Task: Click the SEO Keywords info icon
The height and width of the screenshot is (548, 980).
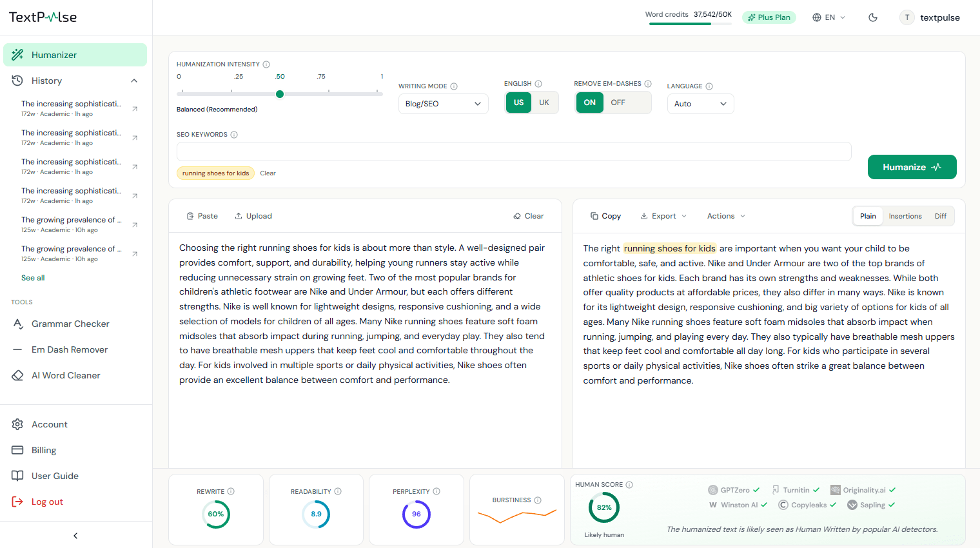Action: click(234, 135)
